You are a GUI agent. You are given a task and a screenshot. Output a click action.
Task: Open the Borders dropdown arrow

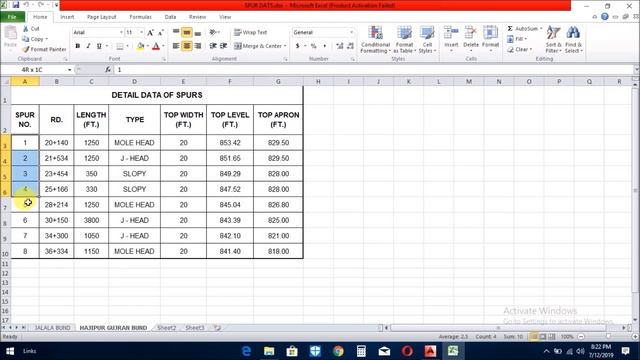pos(127,46)
